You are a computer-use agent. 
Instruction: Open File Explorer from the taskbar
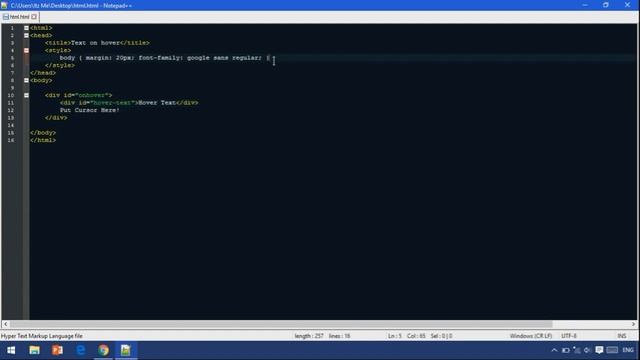(x=34, y=350)
